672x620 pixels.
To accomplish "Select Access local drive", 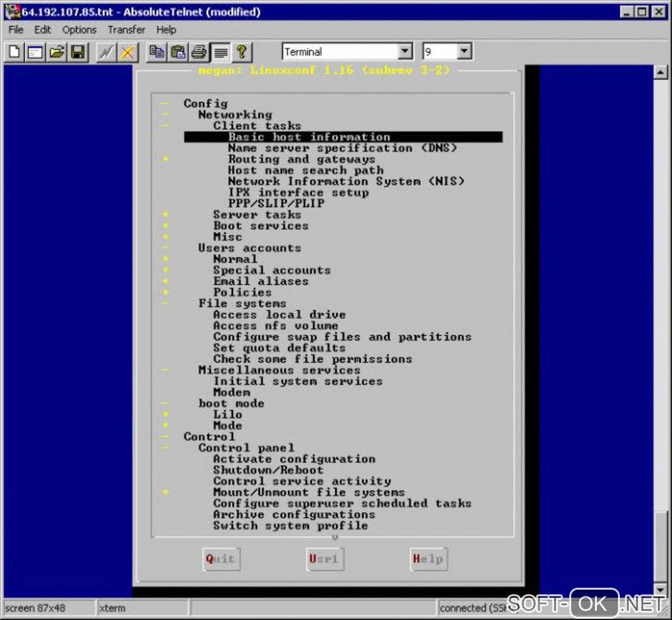I will 279,314.
